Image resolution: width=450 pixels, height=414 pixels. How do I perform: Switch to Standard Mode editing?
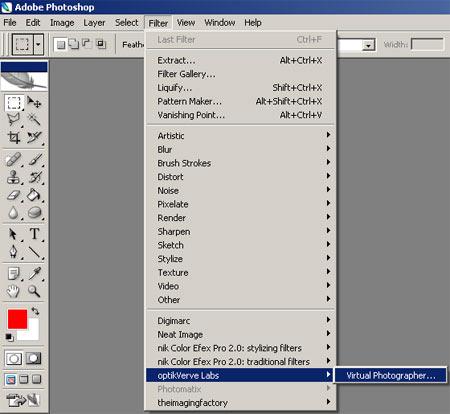14,359
